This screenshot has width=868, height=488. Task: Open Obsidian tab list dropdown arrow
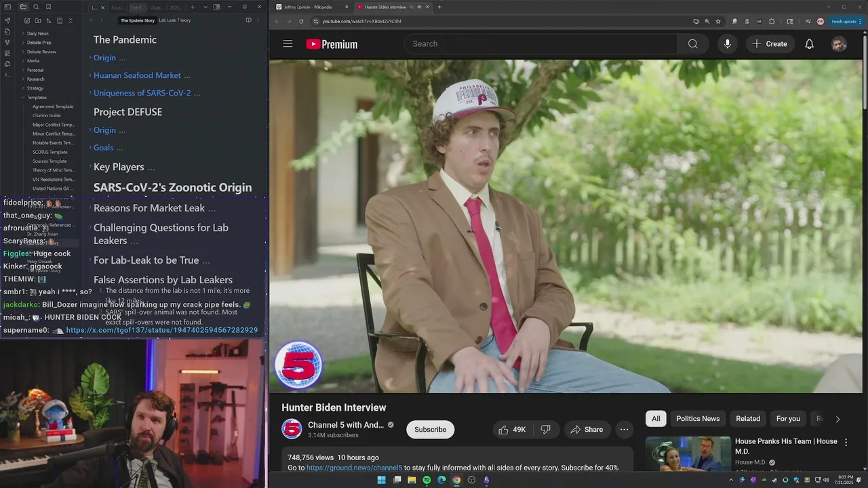tap(205, 7)
